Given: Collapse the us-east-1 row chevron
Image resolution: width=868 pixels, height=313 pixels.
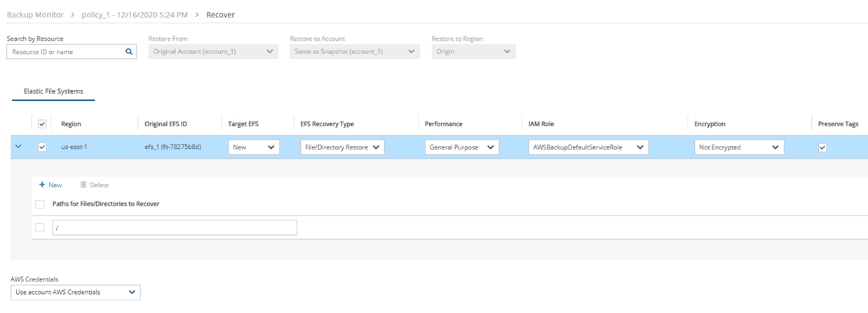Looking at the screenshot, I should pos(19,147).
